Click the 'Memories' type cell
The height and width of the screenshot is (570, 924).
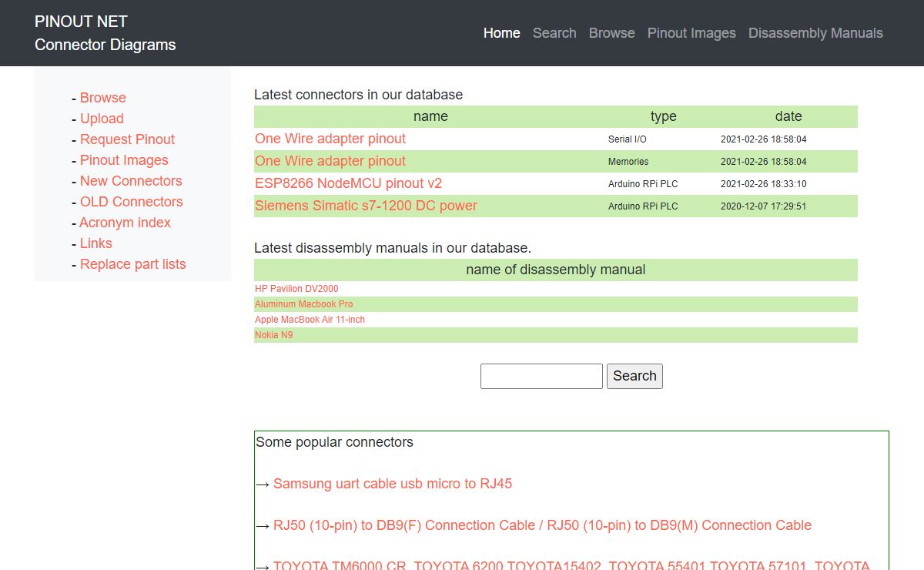pyautogui.click(x=628, y=162)
